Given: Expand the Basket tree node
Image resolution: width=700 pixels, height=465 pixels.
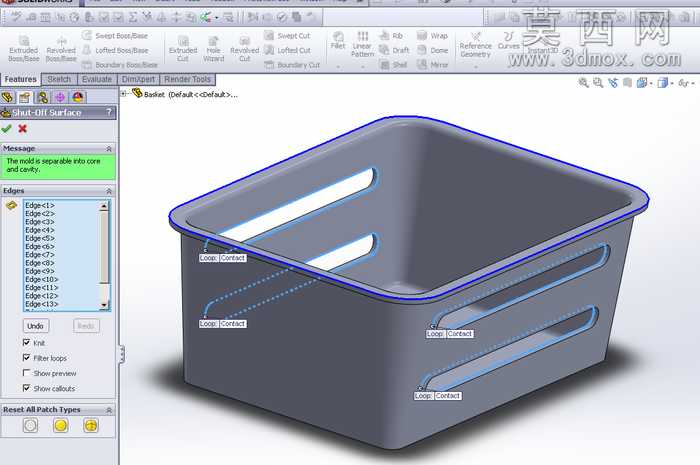Looking at the screenshot, I should (x=124, y=94).
